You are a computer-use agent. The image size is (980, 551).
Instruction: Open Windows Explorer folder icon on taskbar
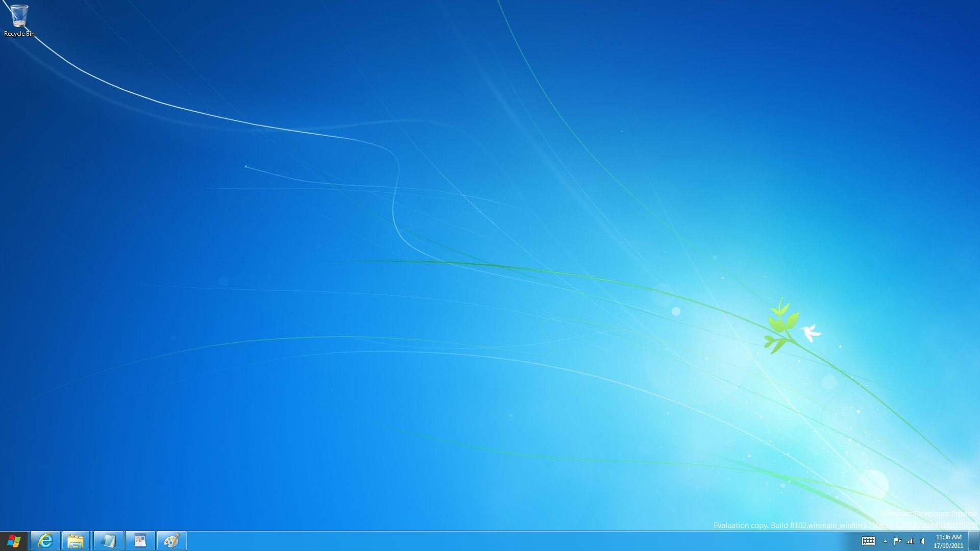click(x=76, y=541)
